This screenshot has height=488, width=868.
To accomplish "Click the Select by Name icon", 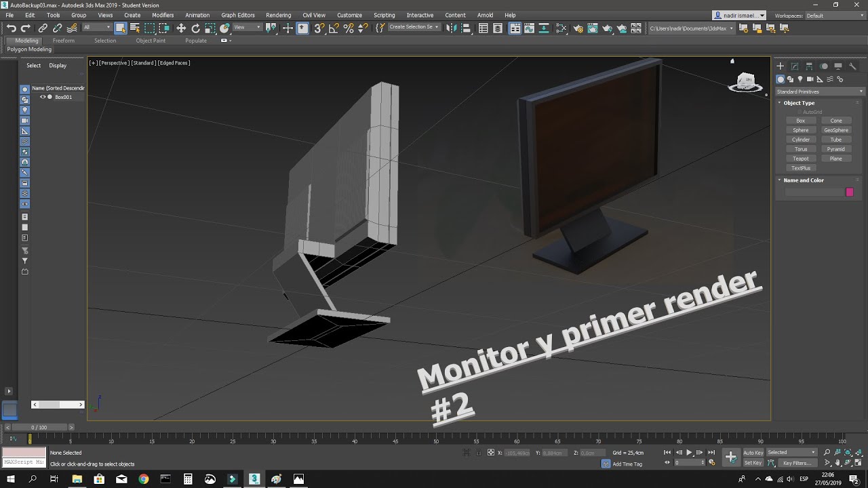I will (134, 28).
